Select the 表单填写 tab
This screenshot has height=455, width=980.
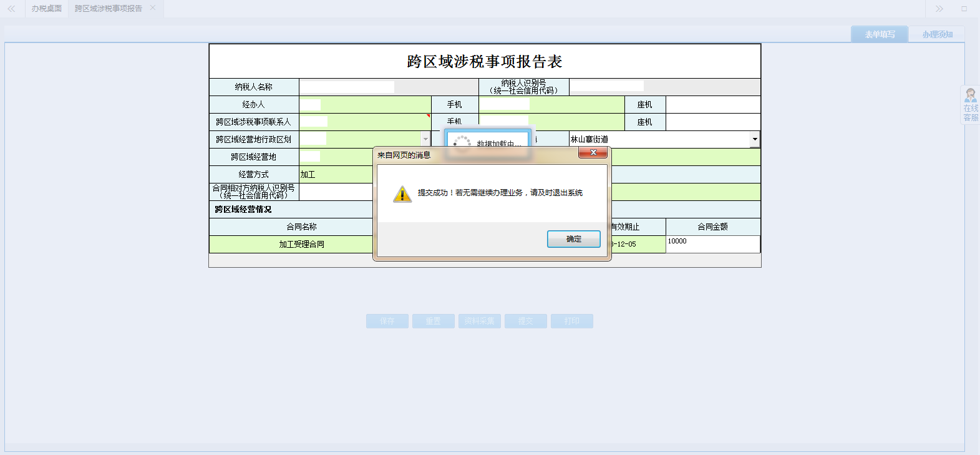pyautogui.click(x=880, y=34)
